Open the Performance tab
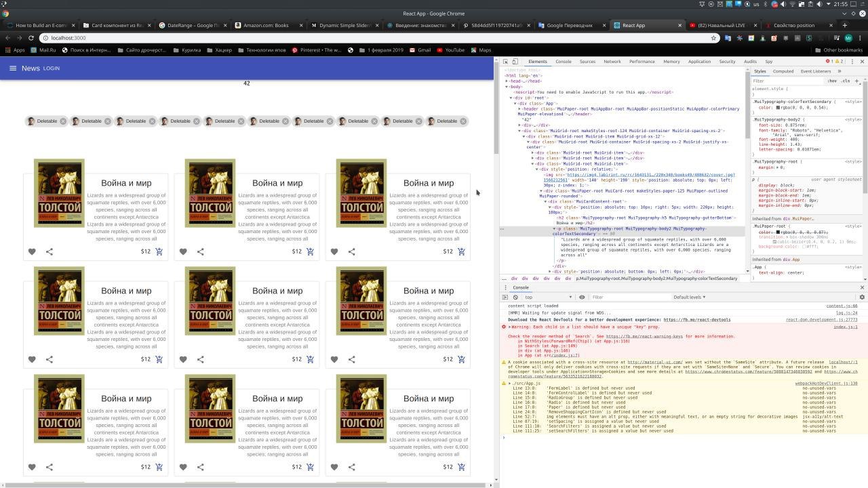868x488 pixels. [x=642, y=62]
